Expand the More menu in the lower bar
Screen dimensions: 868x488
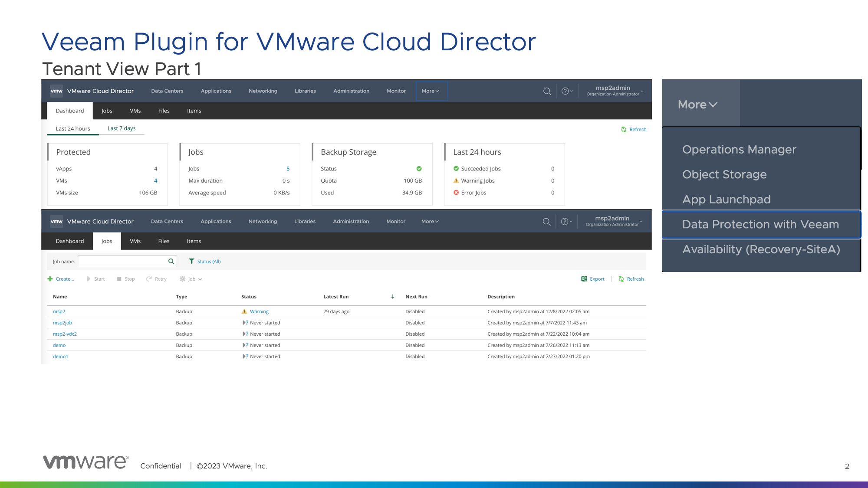click(x=430, y=222)
